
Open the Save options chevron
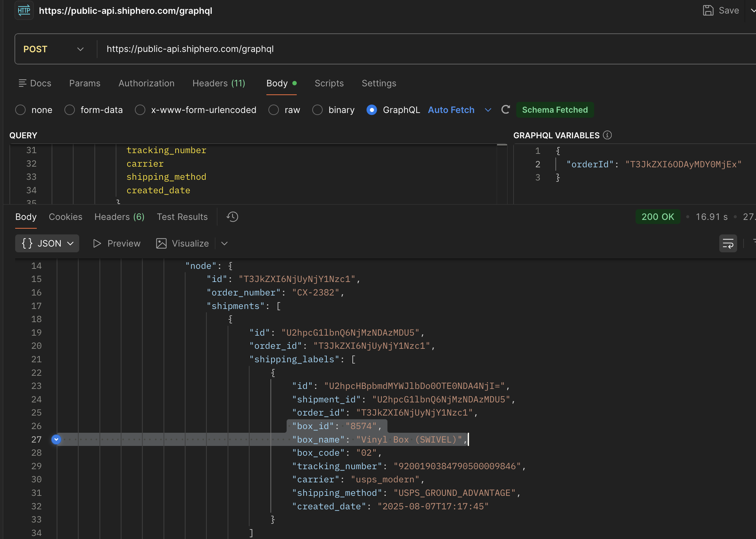(753, 10)
